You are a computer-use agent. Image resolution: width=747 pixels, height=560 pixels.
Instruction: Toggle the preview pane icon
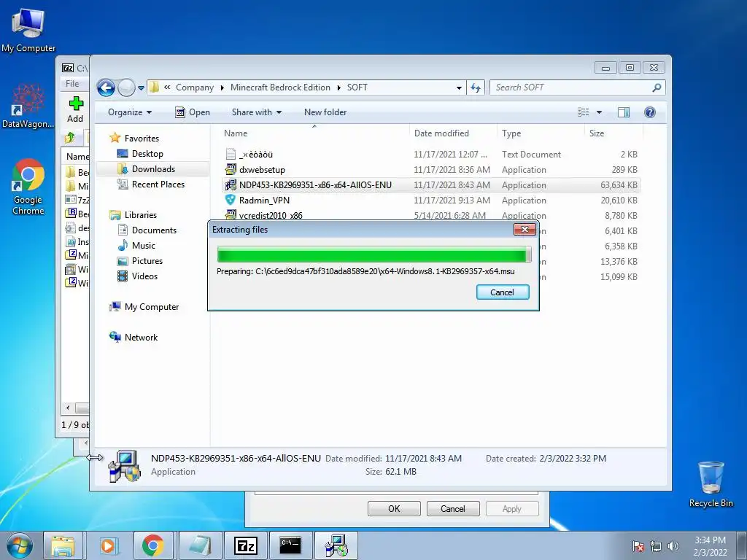[x=624, y=112]
